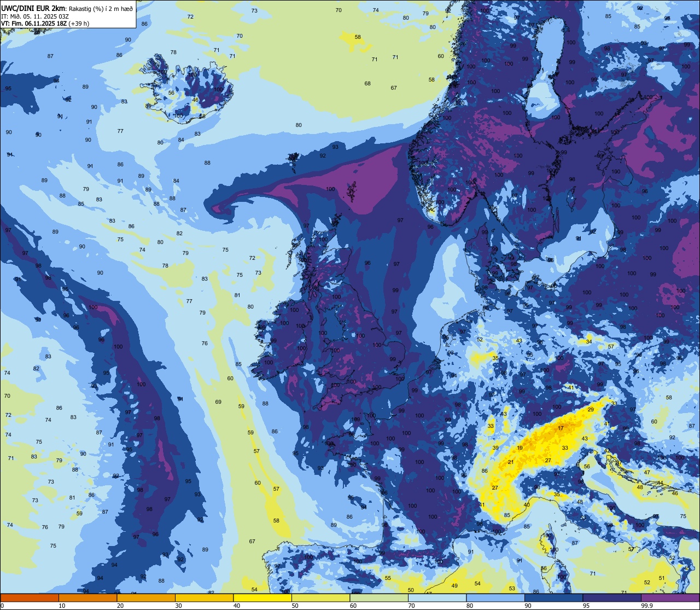Click the dark navy 95–99.9 legend segment
Screen dimensions: 700x610
coord(612,597)
